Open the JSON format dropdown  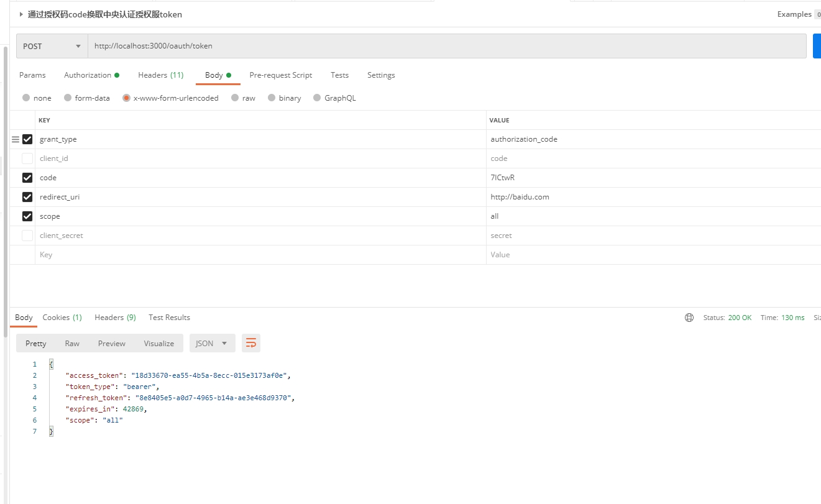coord(212,343)
